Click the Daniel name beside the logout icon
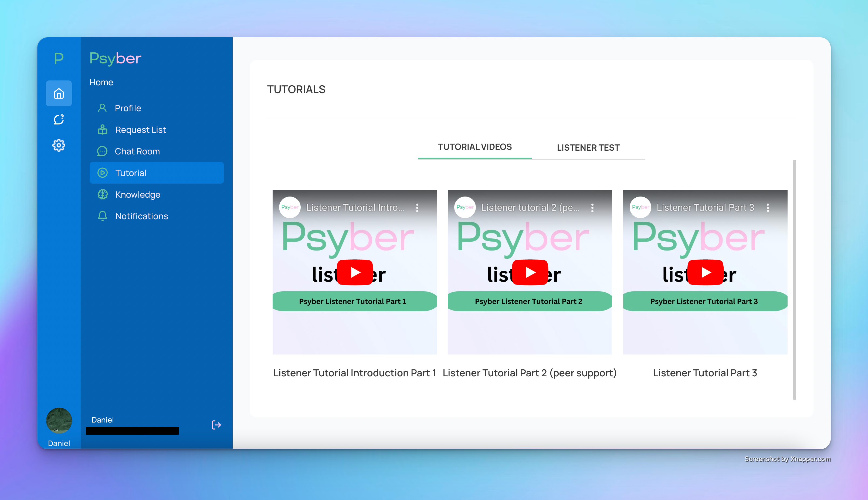Image resolution: width=868 pixels, height=500 pixels. [x=103, y=420]
